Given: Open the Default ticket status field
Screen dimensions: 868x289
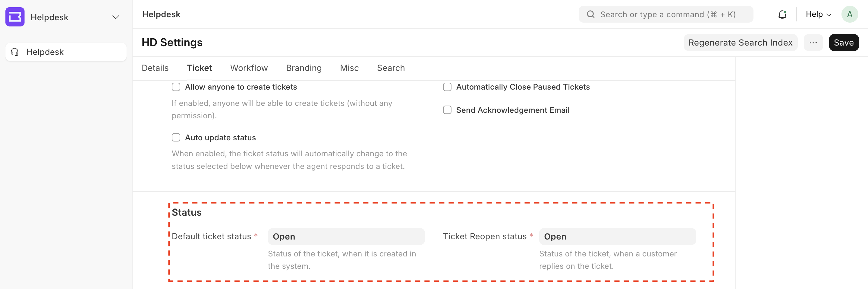Looking at the screenshot, I should [346, 237].
